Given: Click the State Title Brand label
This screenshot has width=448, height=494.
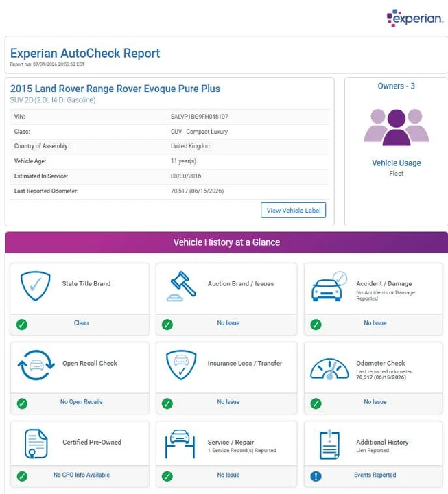Looking at the screenshot, I should pyautogui.click(x=86, y=283).
